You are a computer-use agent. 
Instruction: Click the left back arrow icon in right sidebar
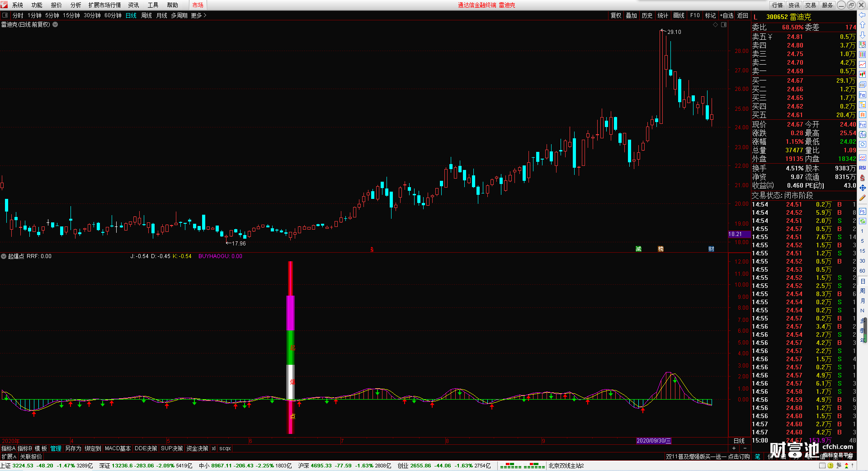coord(862,15)
